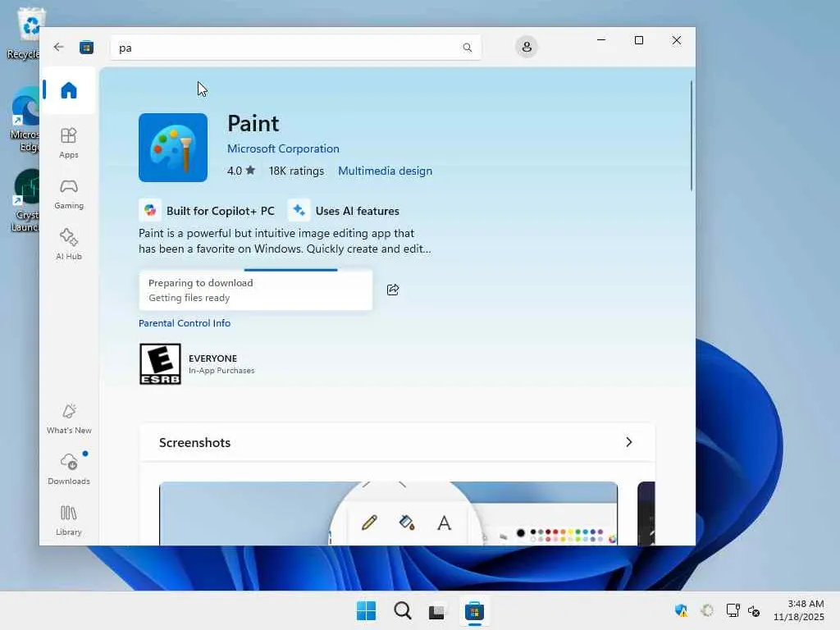Click the Paint app icon
The width and height of the screenshot is (840, 630).
[173, 148]
